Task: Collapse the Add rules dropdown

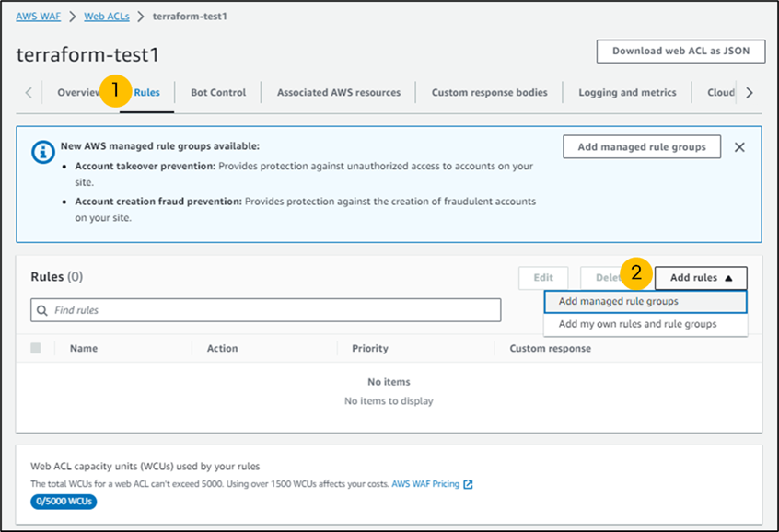Action: point(701,278)
